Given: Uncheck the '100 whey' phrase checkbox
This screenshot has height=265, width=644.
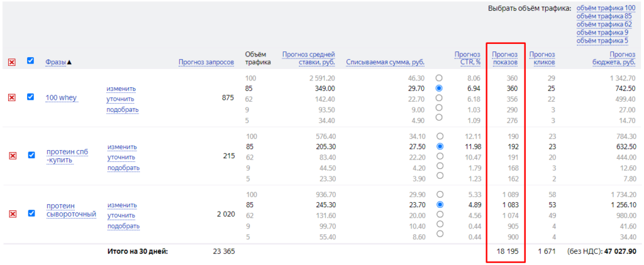Looking at the screenshot, I should (31, 97).
